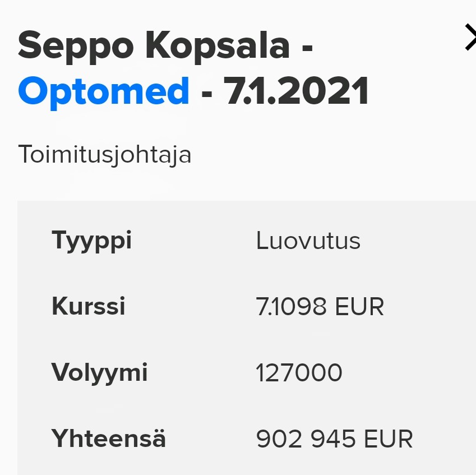Close the transaction details panel

[470, 38]
